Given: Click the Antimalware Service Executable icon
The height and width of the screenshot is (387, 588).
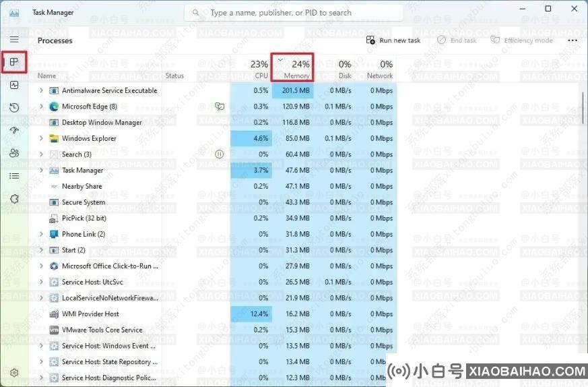Looking at the screenshot, I should point(54,91).
